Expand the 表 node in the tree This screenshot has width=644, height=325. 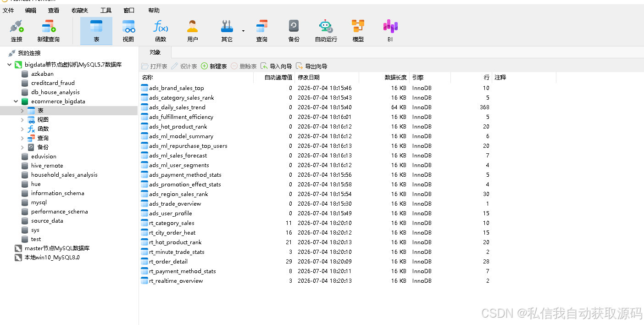22,111
